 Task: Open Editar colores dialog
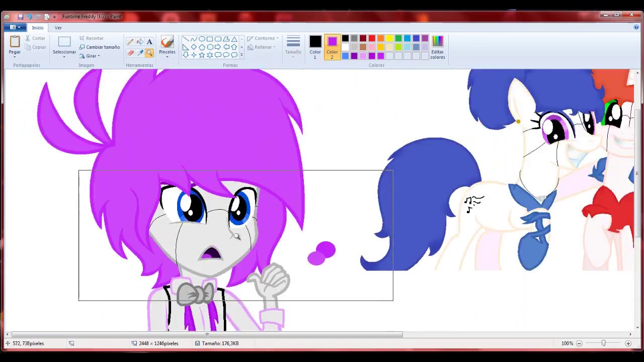click(437, 47)
